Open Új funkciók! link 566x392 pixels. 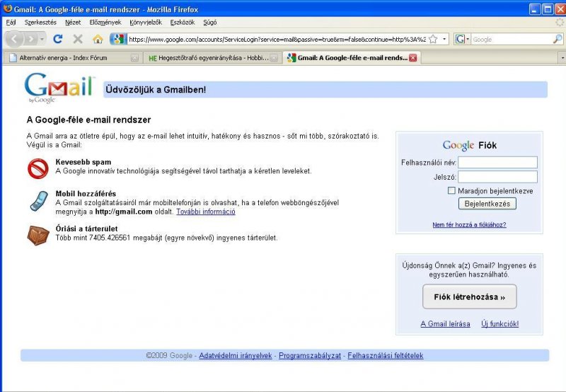coord(500,324)
